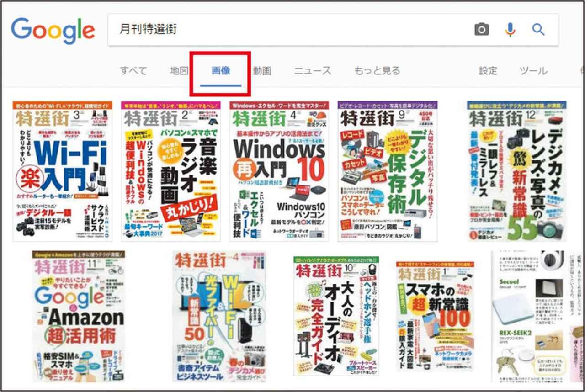Open the 音楽 ラジオ 動画 magazine cover
585x392 pixels.
click(x=171, y=171)
